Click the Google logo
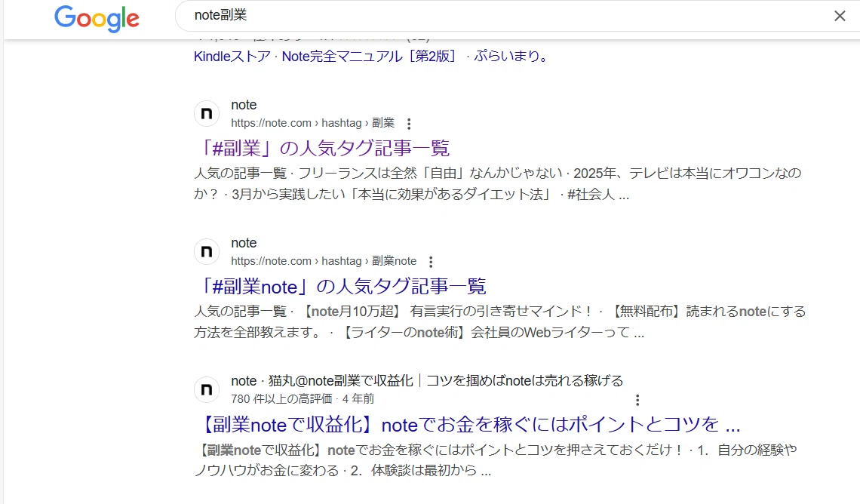860x504 pixels. [x=97, y=18]
